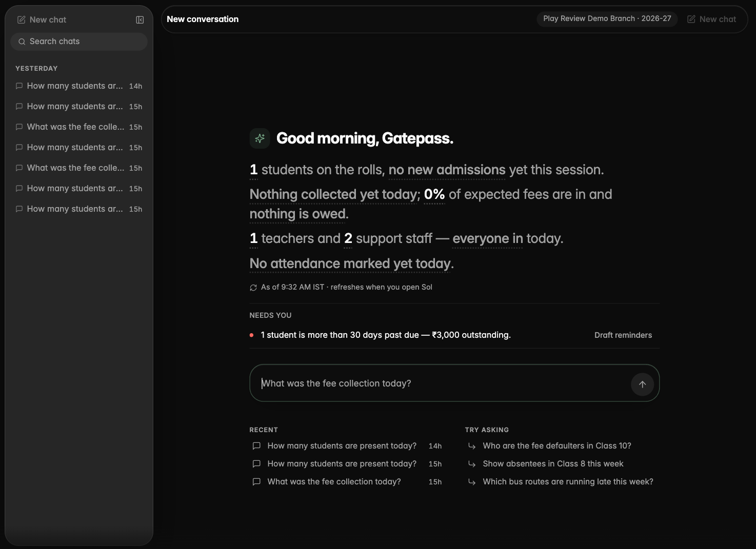Click the pencil icon in top bar New chat
Screen dimensions: 756x549
click(691, 19)
